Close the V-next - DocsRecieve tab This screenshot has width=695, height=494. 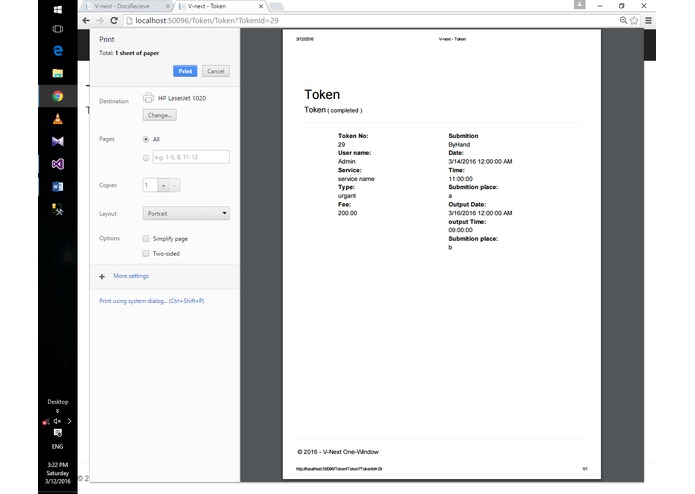click(x=168, y=6)
